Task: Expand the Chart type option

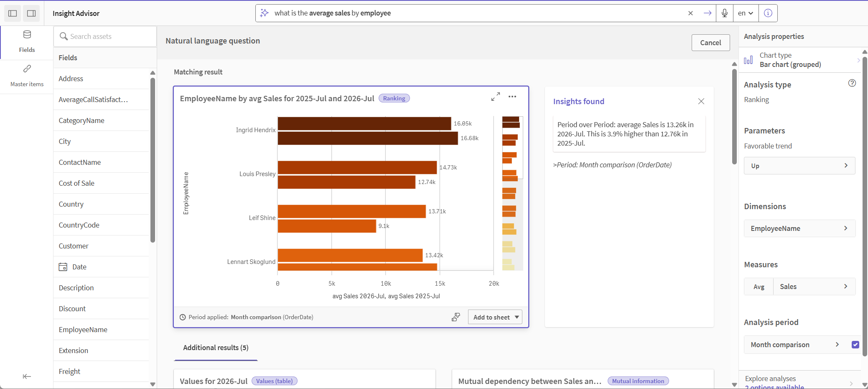Action: pos(800,60)
